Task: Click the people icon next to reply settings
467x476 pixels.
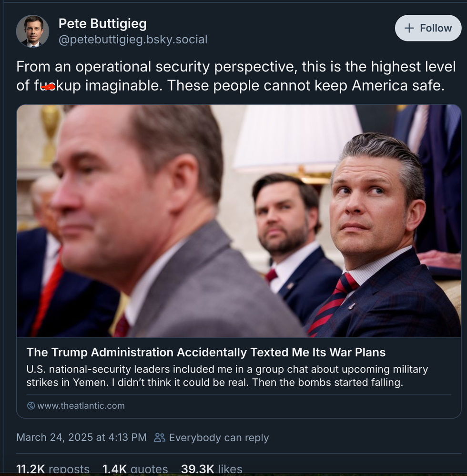Action: coord(160,437)
